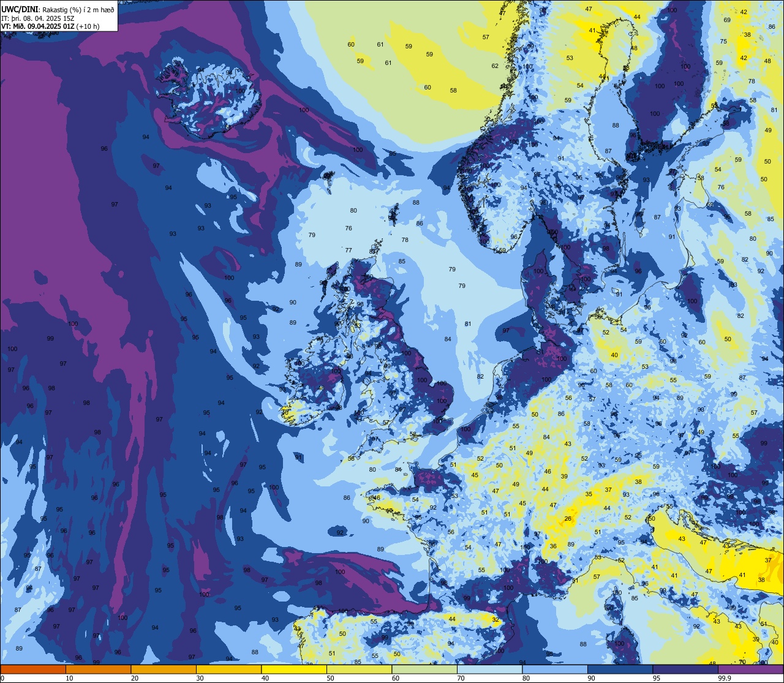Choose the 80–90 light blue legend swatch
The width and height of the screenshot is (784, 683).
555,670
